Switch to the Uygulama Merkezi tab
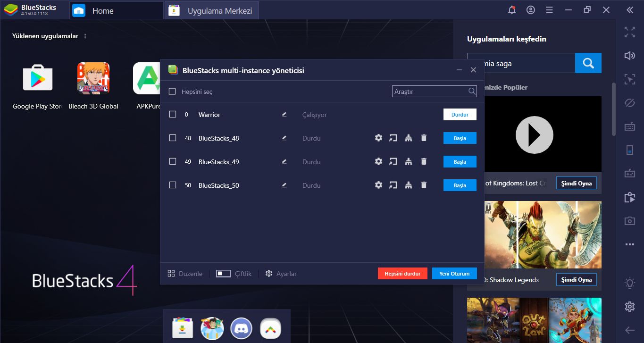 click(x=212, y=10)
